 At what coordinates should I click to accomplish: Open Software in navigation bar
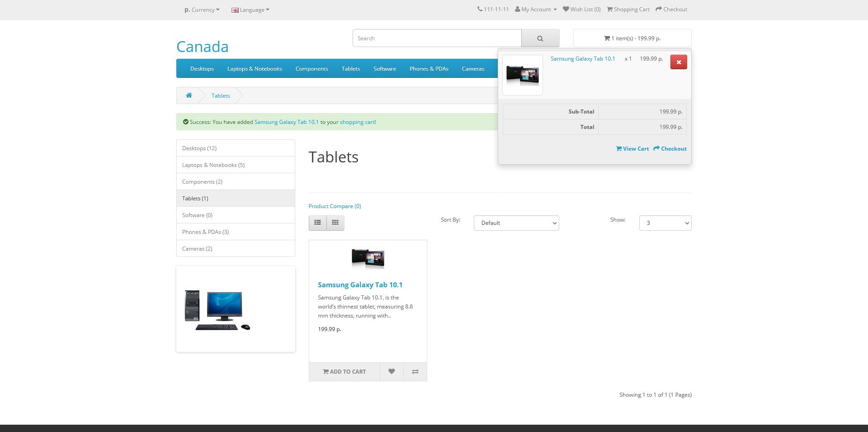(x=385, y=69)
